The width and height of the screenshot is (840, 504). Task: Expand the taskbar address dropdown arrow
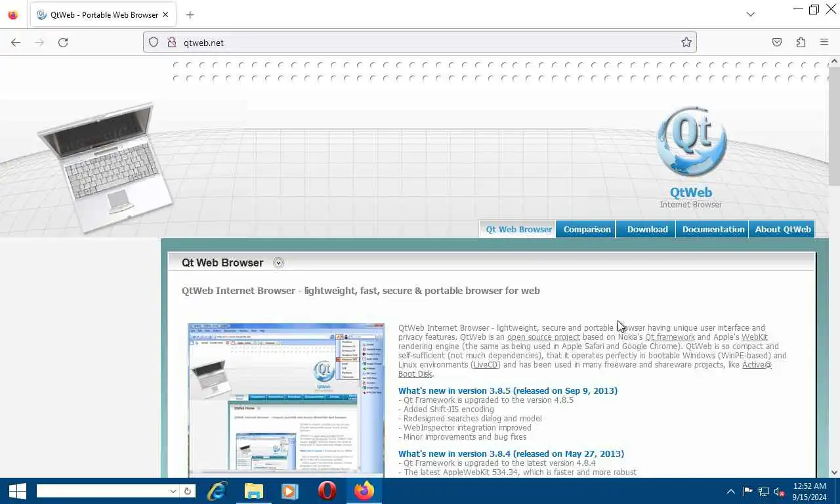(x=173, y=491)
